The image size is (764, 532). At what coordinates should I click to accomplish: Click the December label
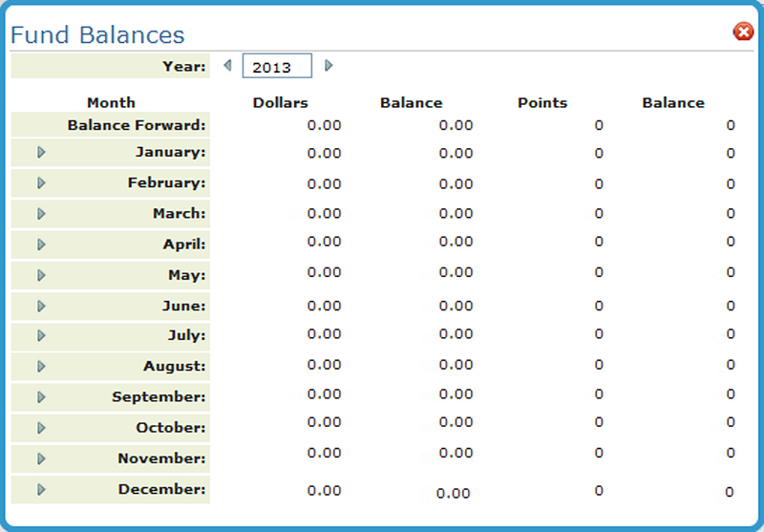(161, 489)
